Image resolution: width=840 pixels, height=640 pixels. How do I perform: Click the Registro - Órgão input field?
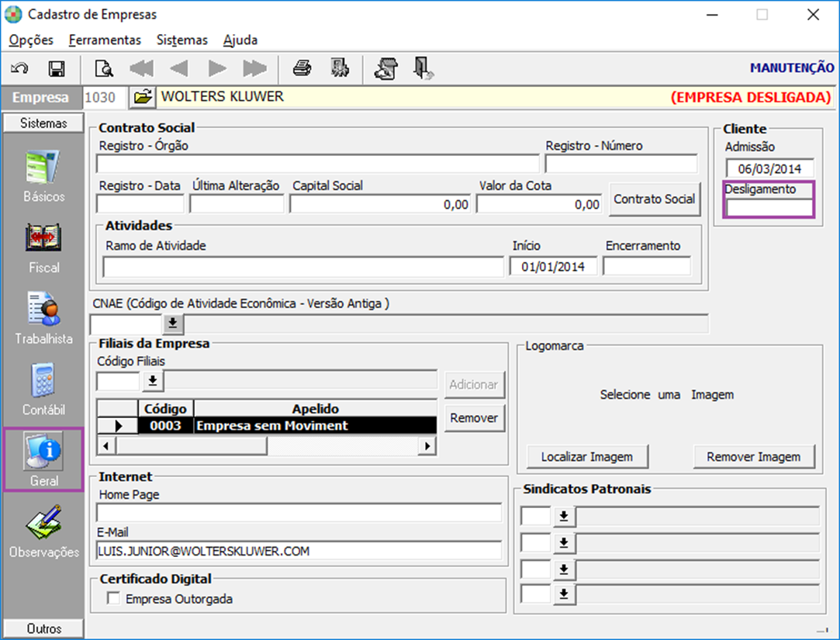coord(318,164)
